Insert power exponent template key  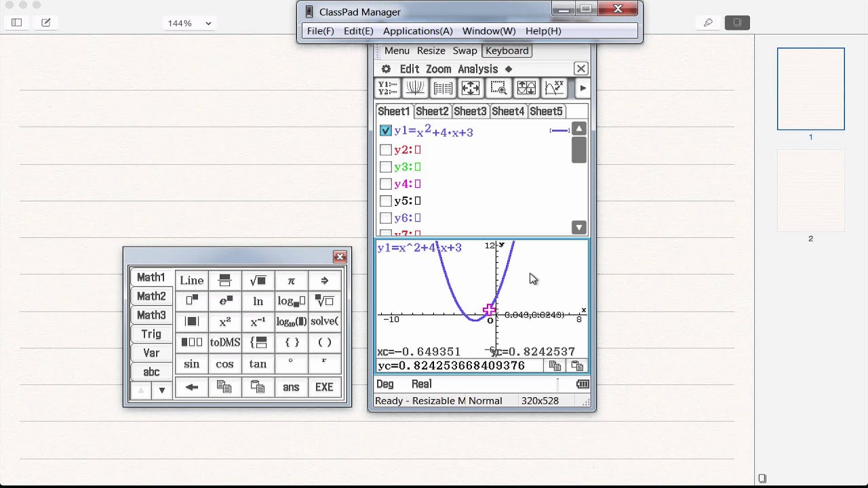click(x=191, y=301)
